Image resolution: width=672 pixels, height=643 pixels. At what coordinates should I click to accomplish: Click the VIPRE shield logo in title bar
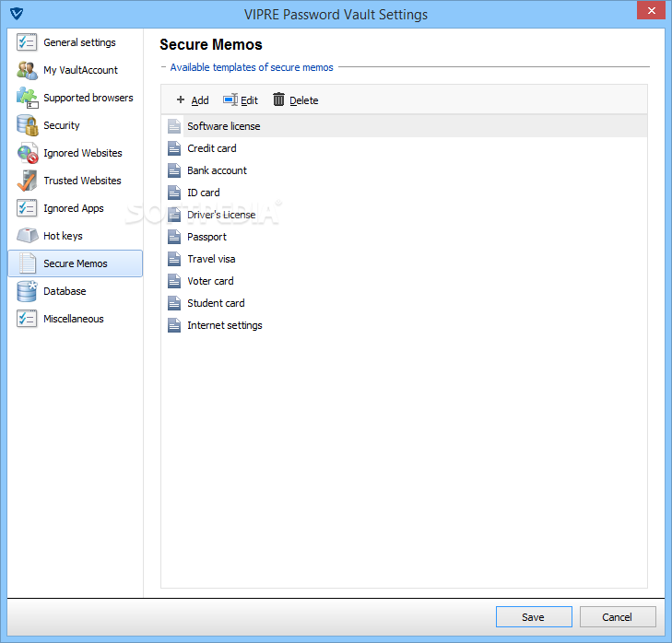pyautogui.click(x=17, y=14)
